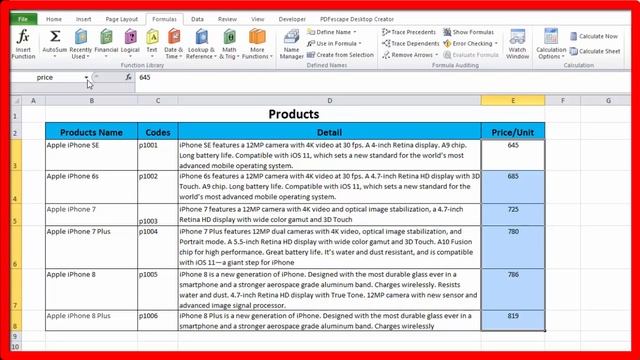Switch to the Page Layout tab
The image size is (640, 360).
[x=122, y=19]
